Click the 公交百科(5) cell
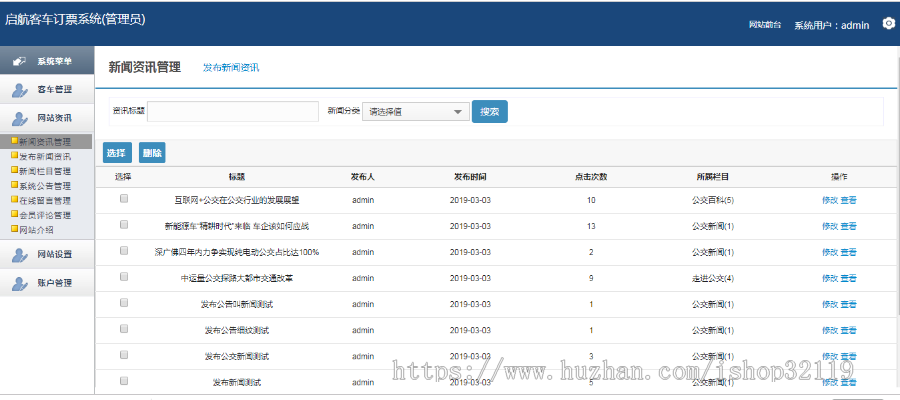The height and width of the screenshot is (400, 900). tap(713, 200)
